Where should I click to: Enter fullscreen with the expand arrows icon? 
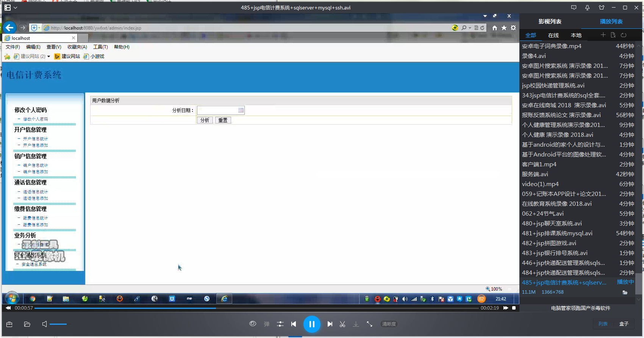[x=369, y=324]
